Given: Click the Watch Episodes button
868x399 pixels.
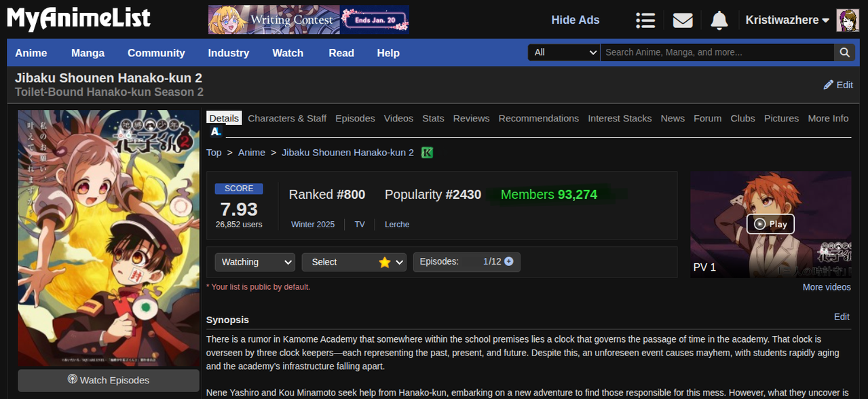Looking at the screenshot, I should tap(109, 380).
